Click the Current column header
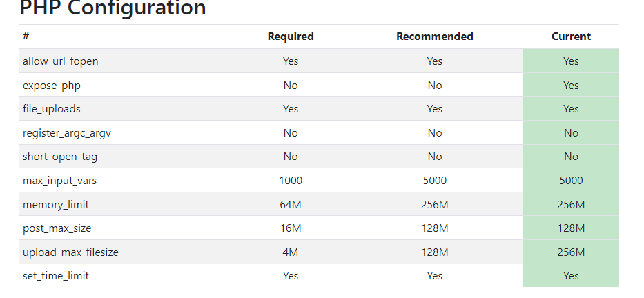Viewport: 644px width, 298px height. pyautogui.click(x=571, y=37)
